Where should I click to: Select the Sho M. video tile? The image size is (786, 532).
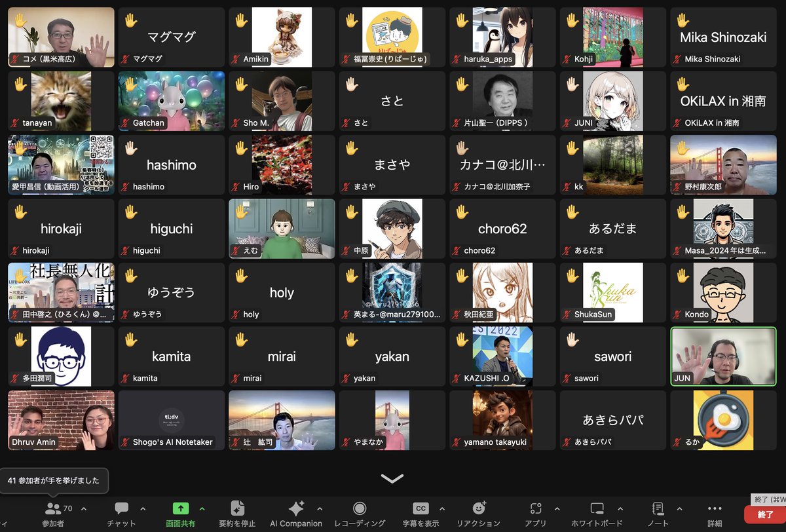(x=282, y=101)
